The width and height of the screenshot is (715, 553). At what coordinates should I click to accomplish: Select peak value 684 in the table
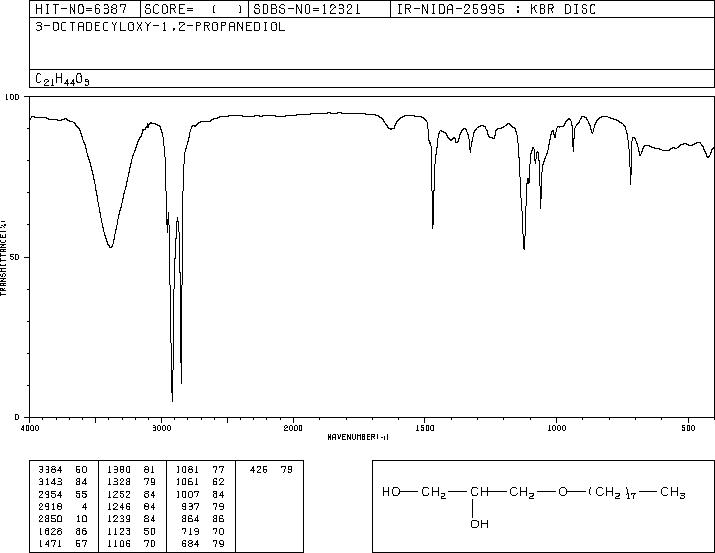[191, 543]
